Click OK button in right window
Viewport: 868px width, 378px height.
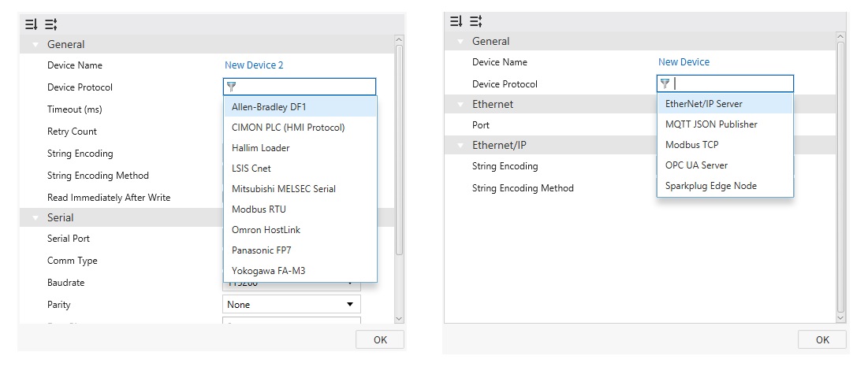point(822,340)
